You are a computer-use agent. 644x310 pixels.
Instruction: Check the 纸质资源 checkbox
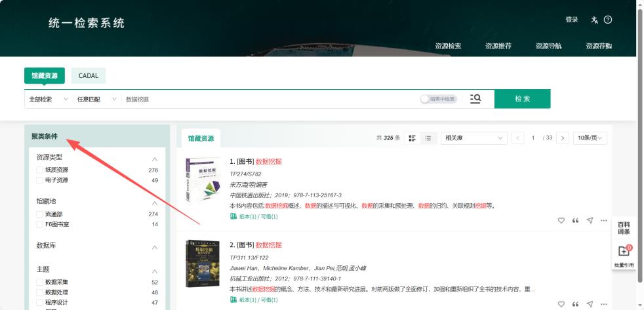coord(40,170)
